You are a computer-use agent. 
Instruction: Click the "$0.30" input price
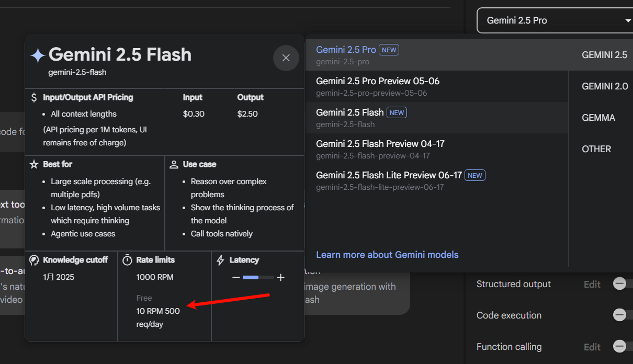coord(194,114)
